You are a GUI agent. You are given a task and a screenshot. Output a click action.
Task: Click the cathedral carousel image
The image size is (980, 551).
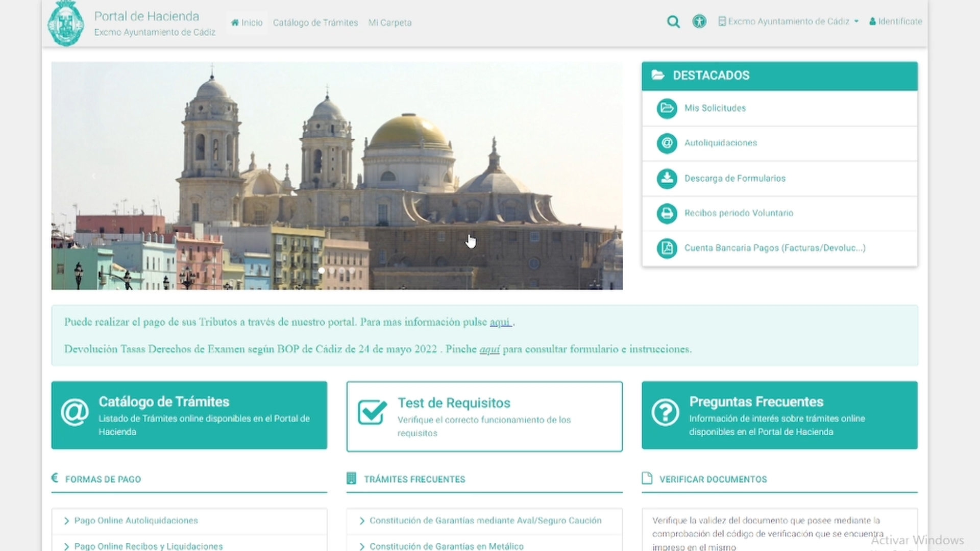[x=337, y=176]
